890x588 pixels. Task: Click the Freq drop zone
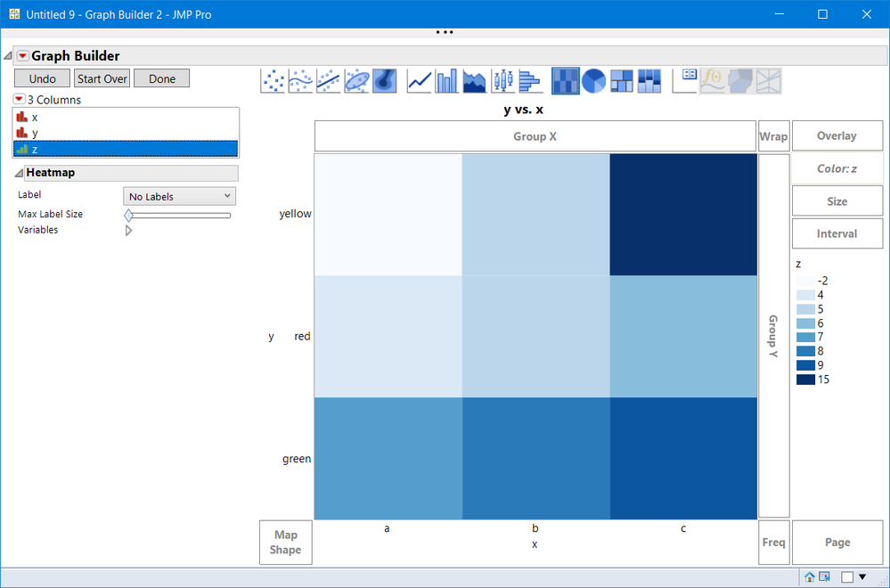[x=773, y=542]
